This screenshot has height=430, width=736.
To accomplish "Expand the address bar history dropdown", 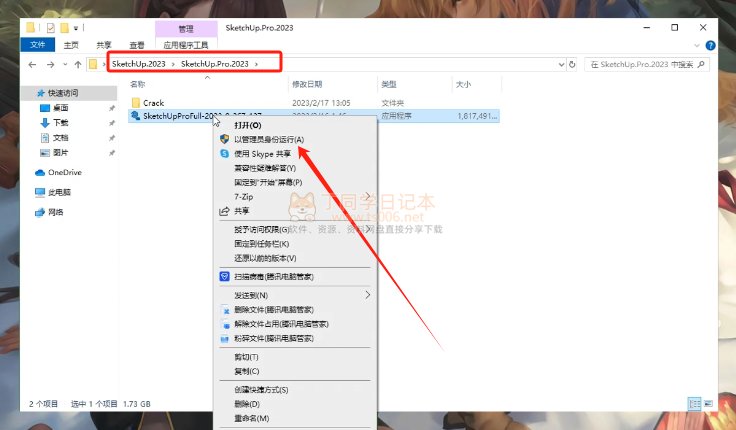I will pos(561,65).
